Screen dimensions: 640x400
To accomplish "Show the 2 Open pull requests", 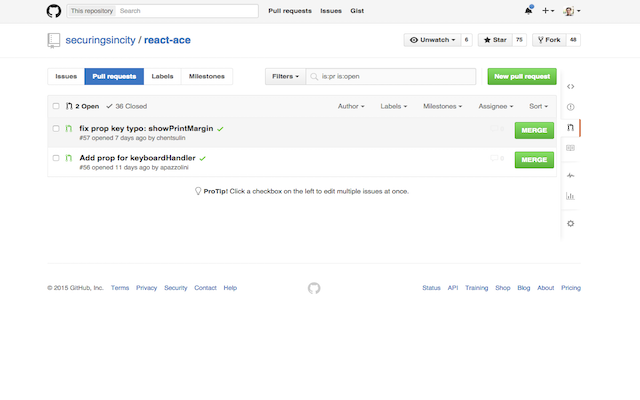I will (x=82, y=106).
